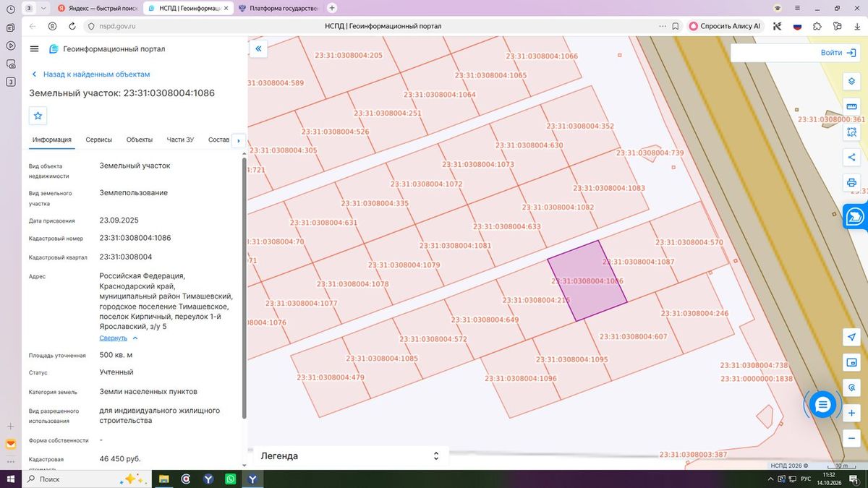This screenshot has width=868, height=488.
Task: Open the Части ЗУ tab
Action: coord(180,140)
